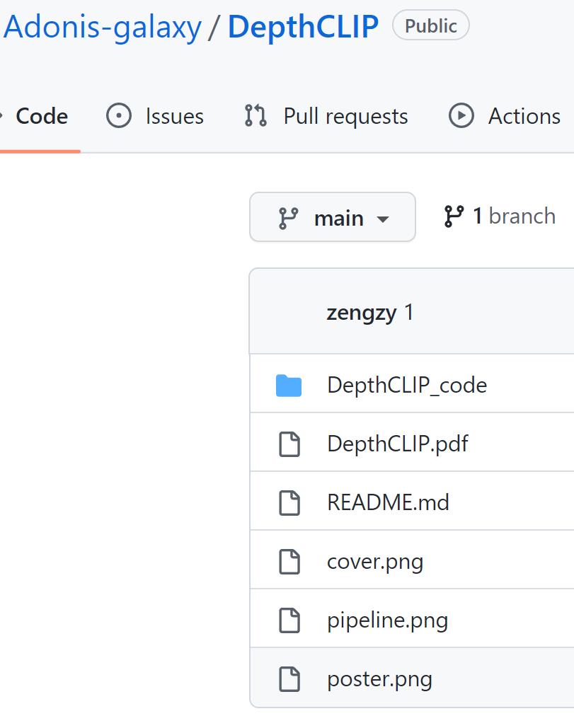Open the main branch selector dropdown

332,217
